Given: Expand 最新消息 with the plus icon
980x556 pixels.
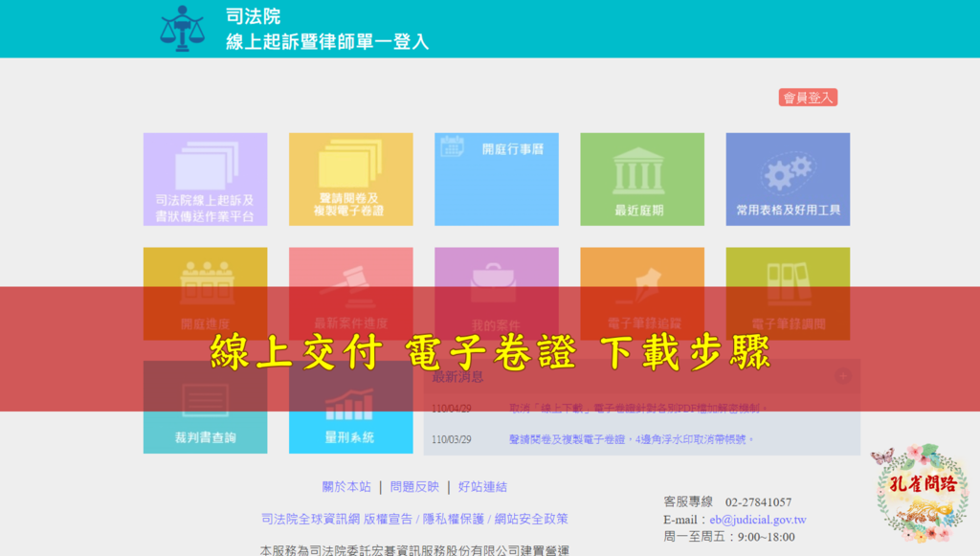Looking at the screenshot, I should point(842,376).
